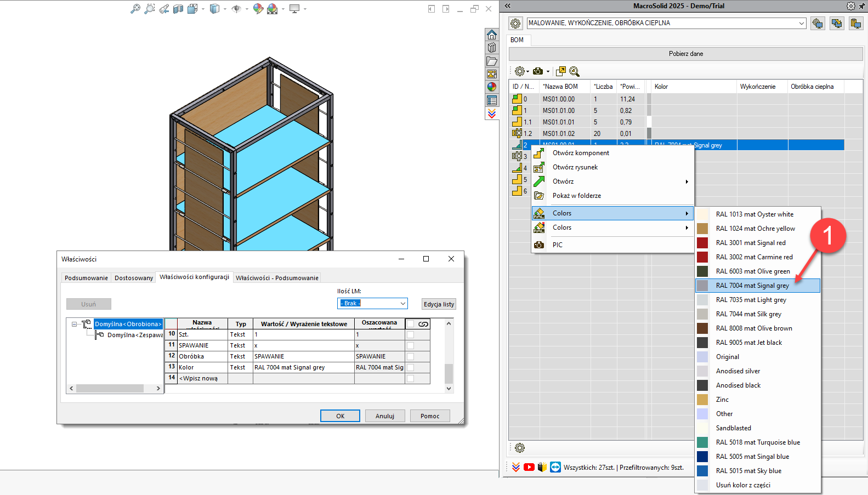Toggle the checkbox in the Obróbka property row
The height and width of the screenshot is (495, 868).
410,356
